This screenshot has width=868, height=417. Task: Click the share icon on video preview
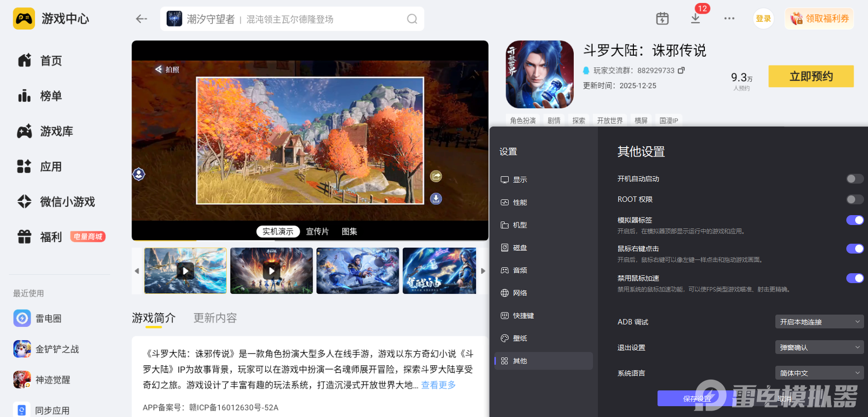pos(436,176)
